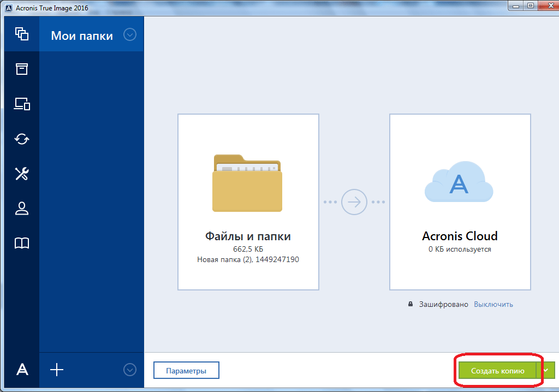559x392 pixels.
Task: Open the Параметры button
Action: click(x=186, y=370)
